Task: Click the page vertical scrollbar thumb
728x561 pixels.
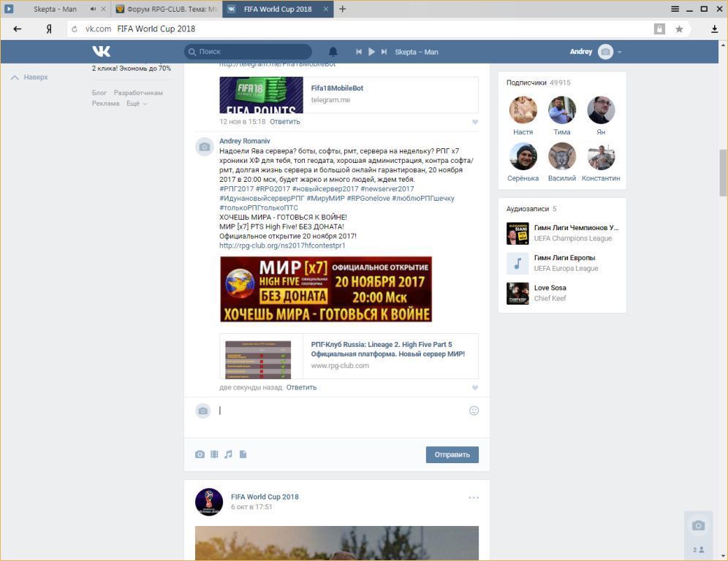Action: click(723, 172)
